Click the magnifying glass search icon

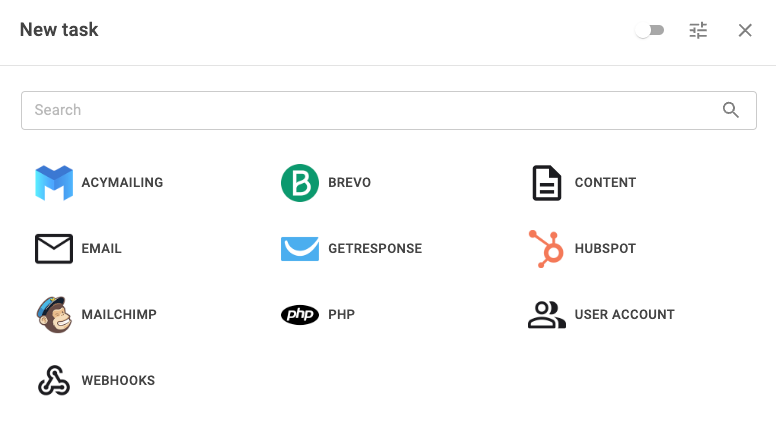click(x=730, y=110)
